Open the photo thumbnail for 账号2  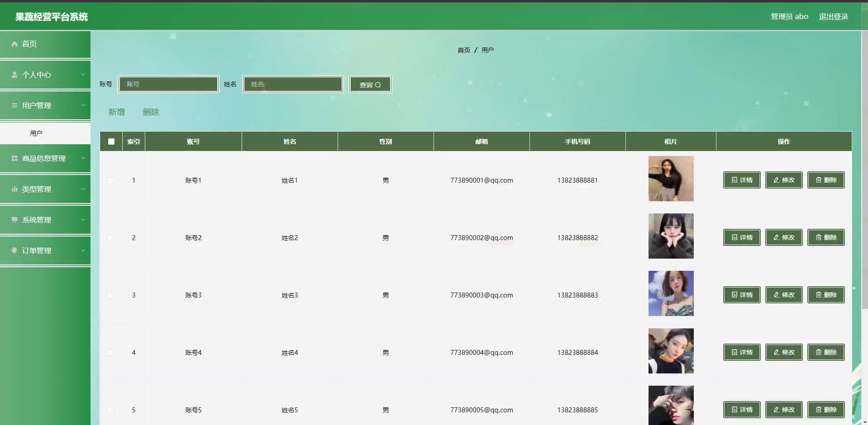pos(671,236)
